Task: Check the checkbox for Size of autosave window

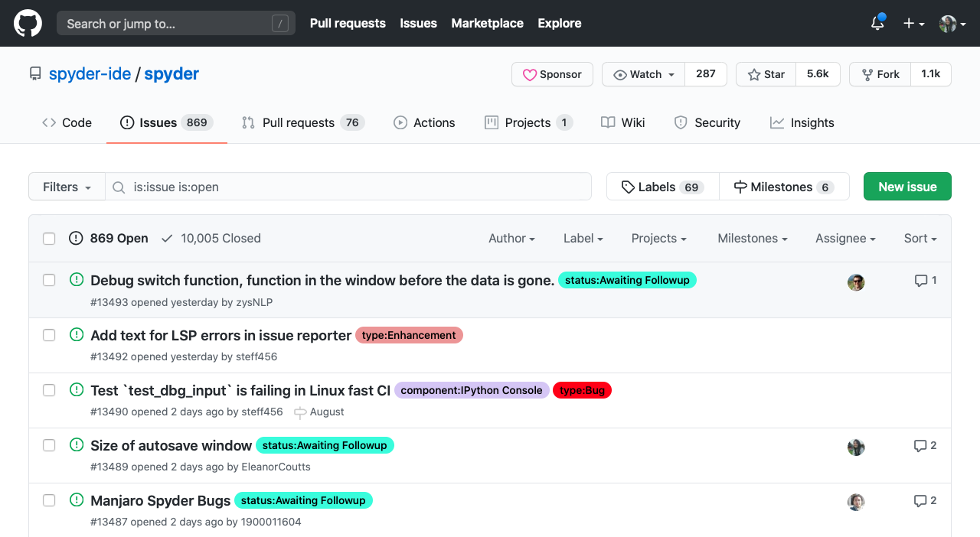Action: [x=49, y=445]
